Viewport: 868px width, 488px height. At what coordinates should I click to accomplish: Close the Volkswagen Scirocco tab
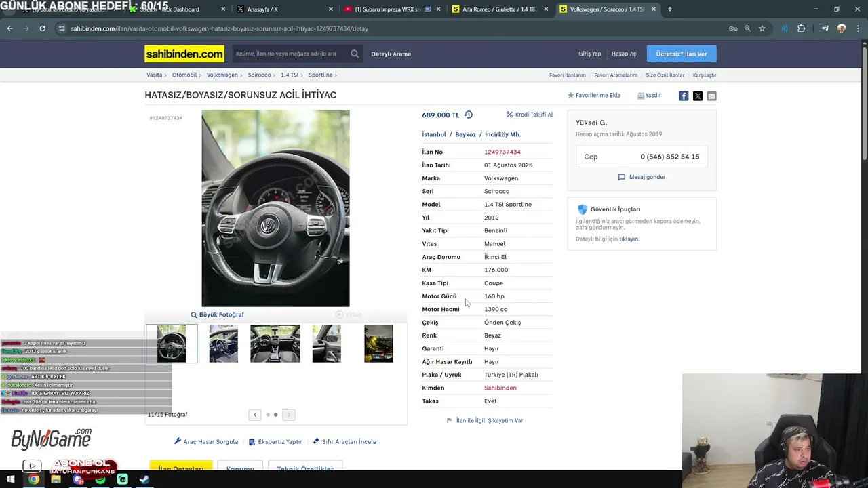click(x=654, y=9)
